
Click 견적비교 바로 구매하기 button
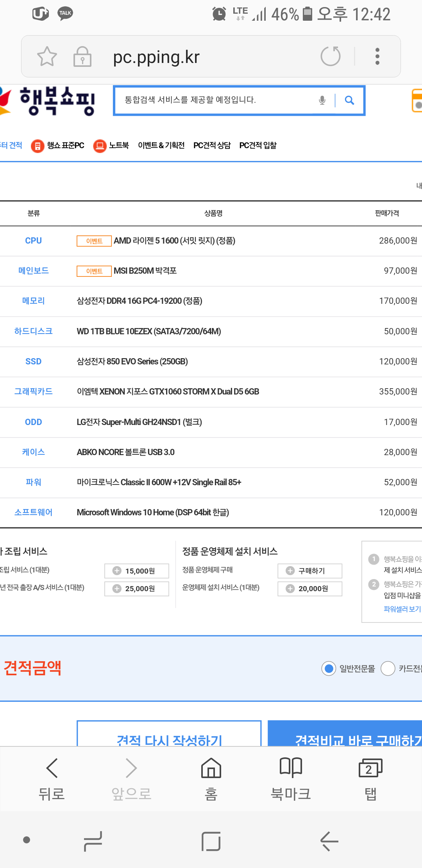[x=345, y=734]
